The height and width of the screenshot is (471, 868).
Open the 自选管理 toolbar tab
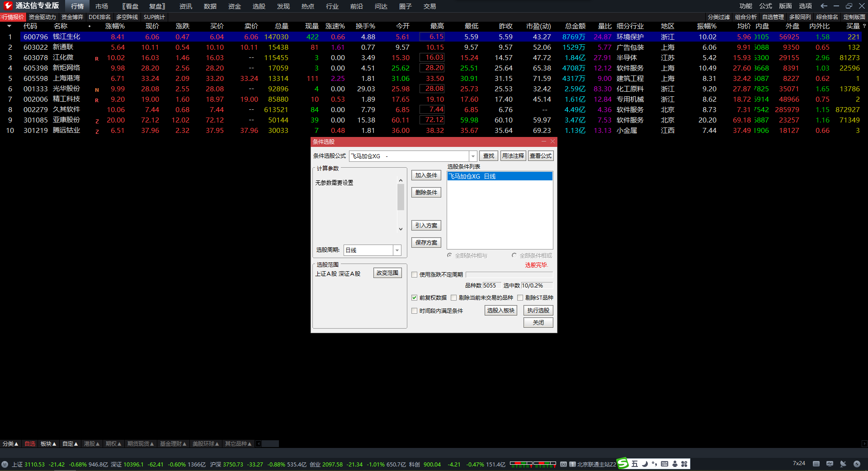[773, 17]
